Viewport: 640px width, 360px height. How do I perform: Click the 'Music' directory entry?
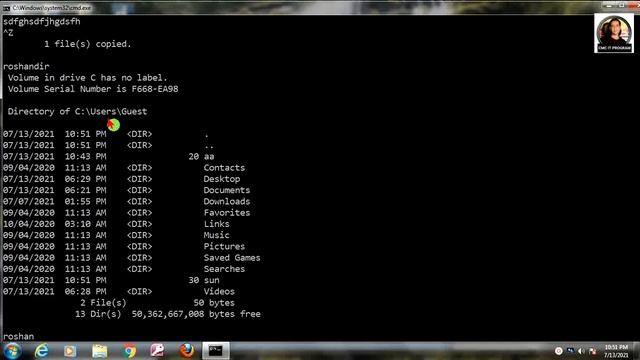(216, 235)
